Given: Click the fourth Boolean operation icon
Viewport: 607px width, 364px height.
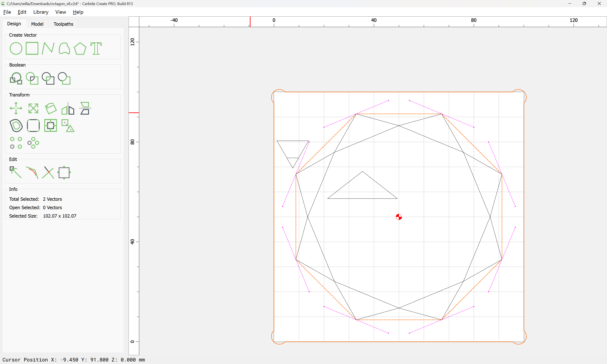Looking at the screenshot, I should click(64, 78).
